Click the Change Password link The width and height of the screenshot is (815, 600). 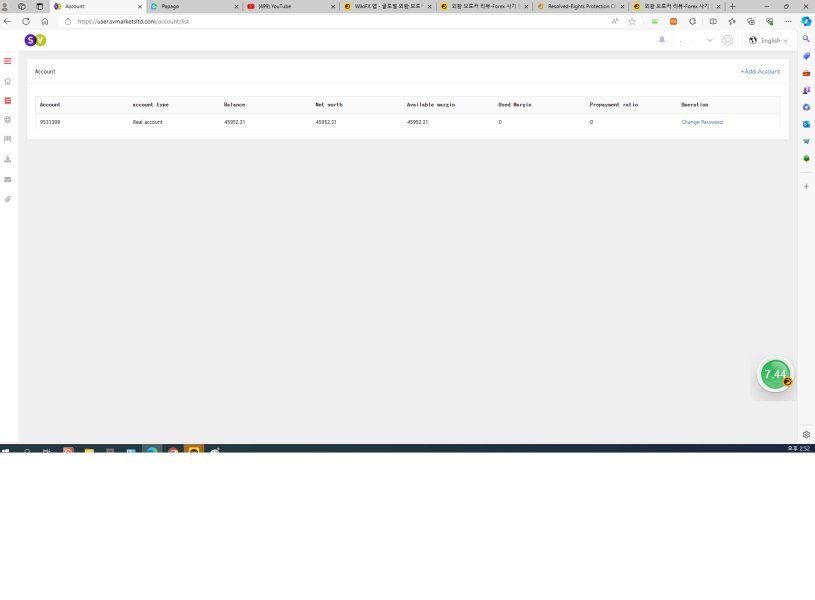click(702, 122)
